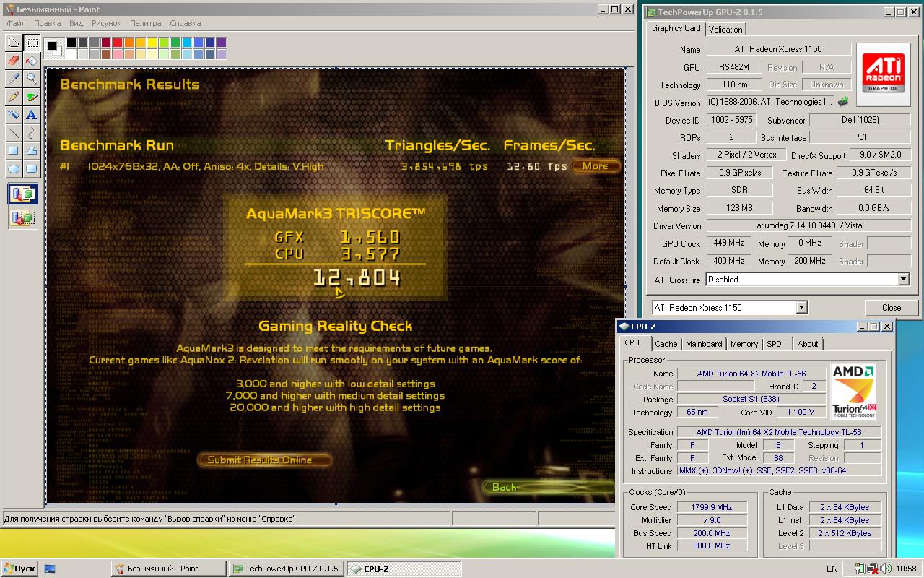This screenshot has width=924, height=578.
Task: Select the Polygon shape tool
Action: point(32,151)
